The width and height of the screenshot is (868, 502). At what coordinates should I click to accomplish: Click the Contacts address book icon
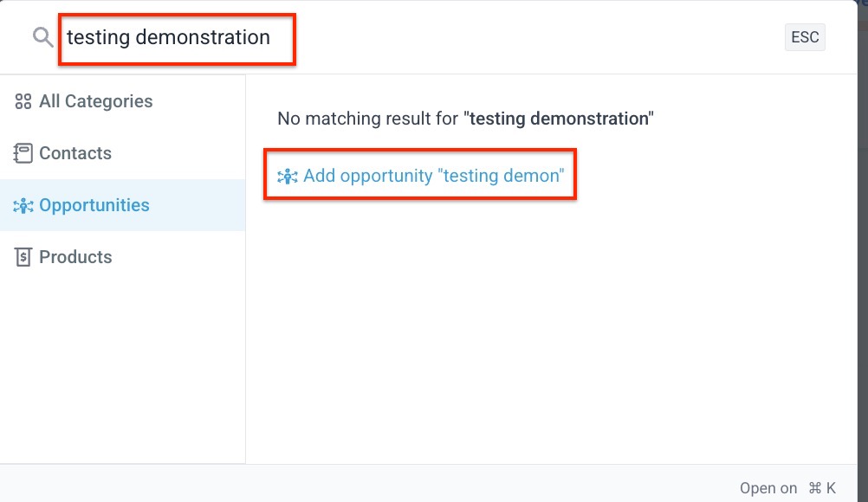coord(23,154)
